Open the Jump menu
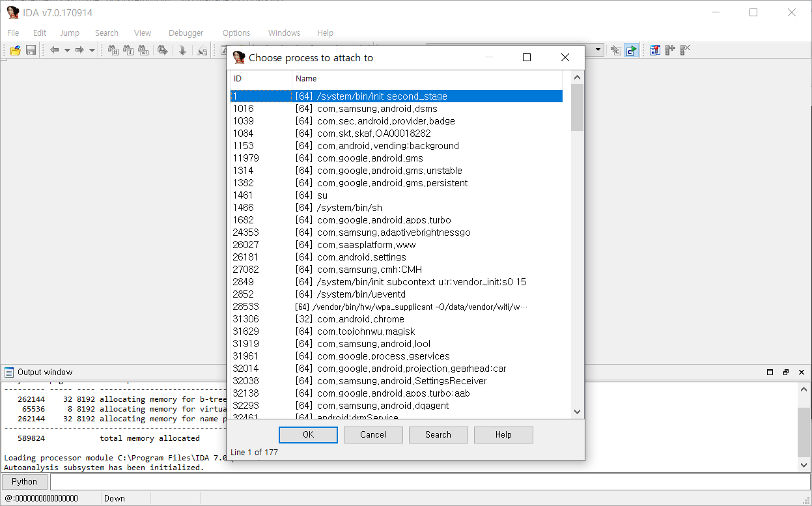The image size is (812, 506). pos(70,33)
